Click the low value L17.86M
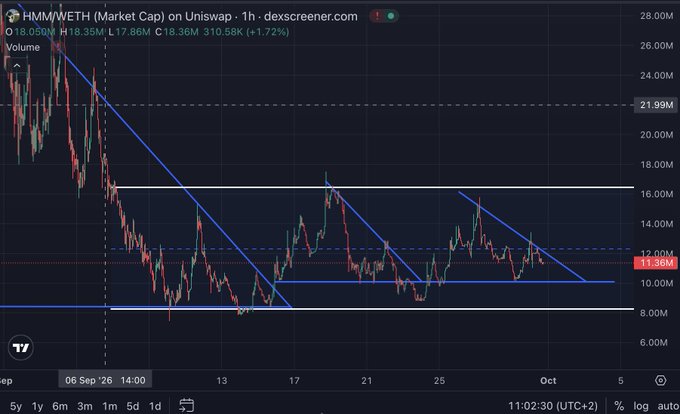The height and width of the screenshot is (414, 680). [129, 32]
